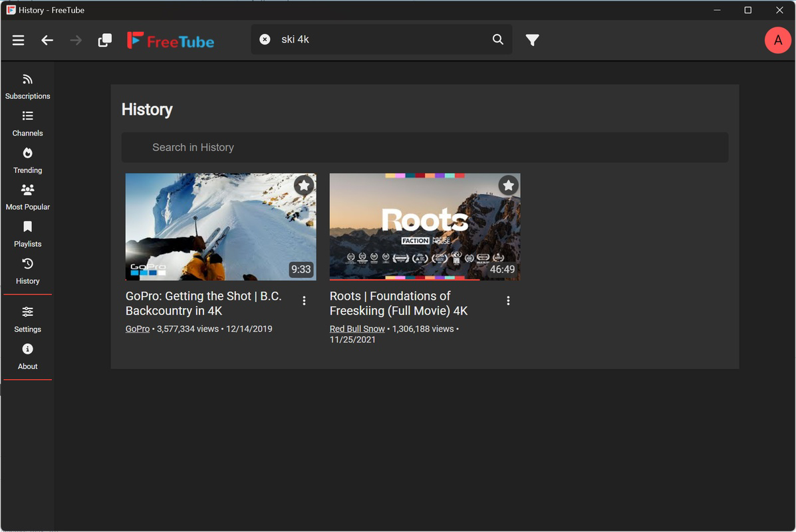Open a new window icon

tap(104, 40)
